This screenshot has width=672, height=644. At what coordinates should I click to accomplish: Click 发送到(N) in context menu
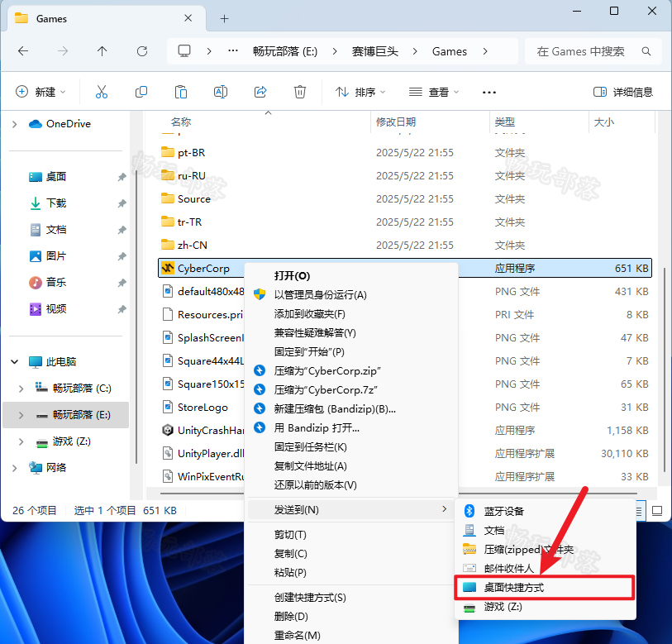pos(351,510)
